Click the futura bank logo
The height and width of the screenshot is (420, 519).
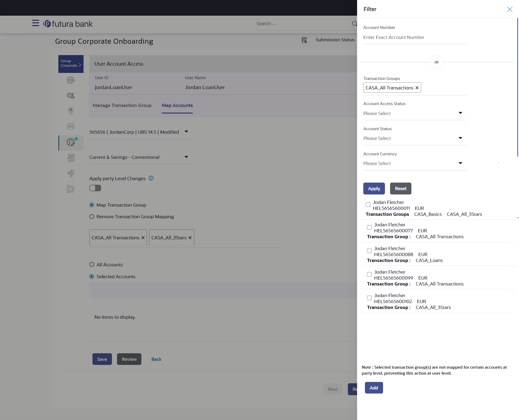click(x=68, y=24)
